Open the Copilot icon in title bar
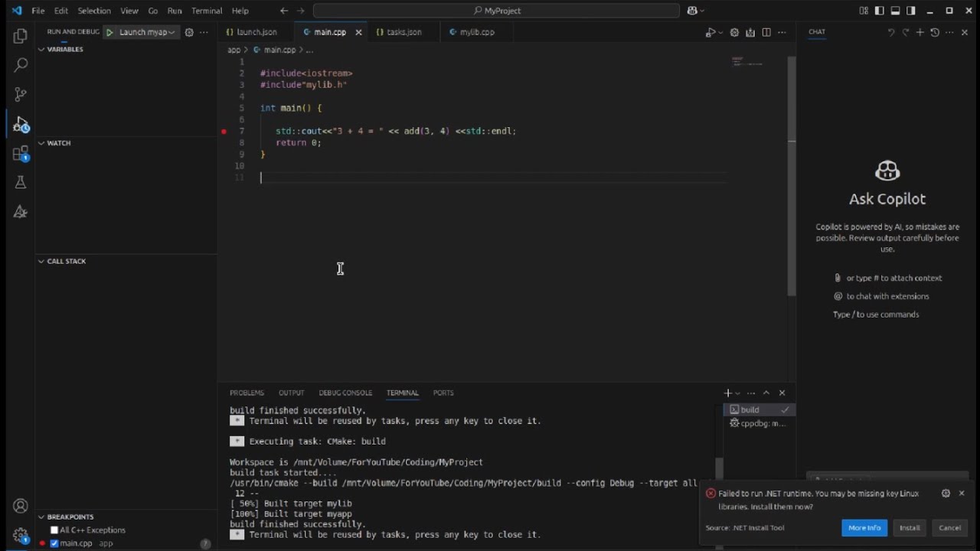 (692, 11)
